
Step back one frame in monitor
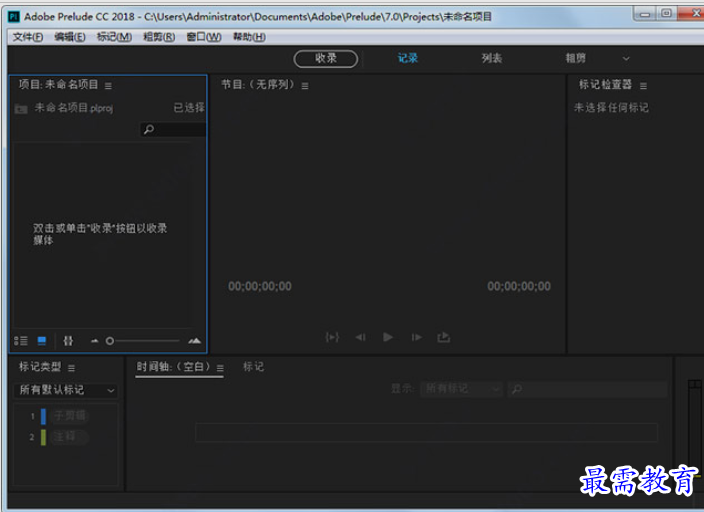(361, 337)
